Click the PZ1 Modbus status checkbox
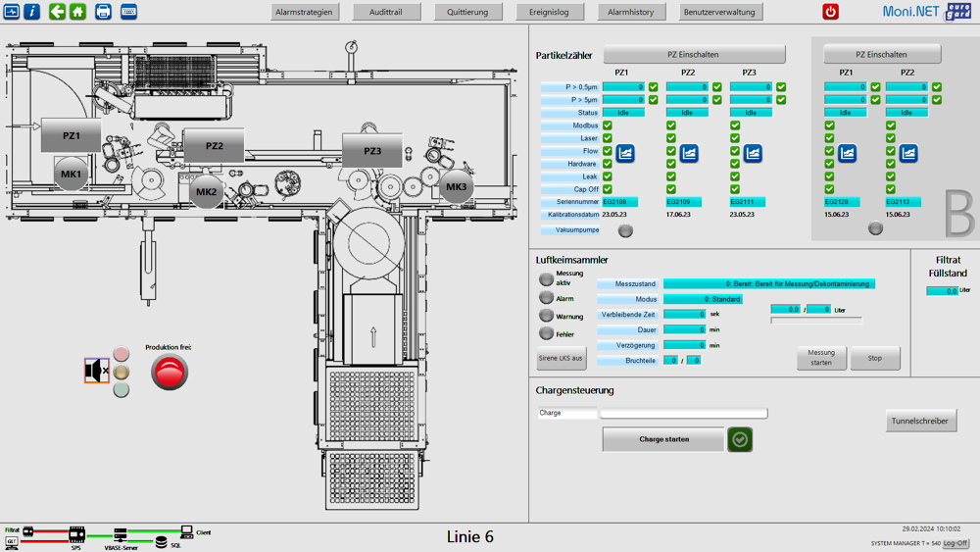Screen dimensions: 980x552 pos(608,125)
